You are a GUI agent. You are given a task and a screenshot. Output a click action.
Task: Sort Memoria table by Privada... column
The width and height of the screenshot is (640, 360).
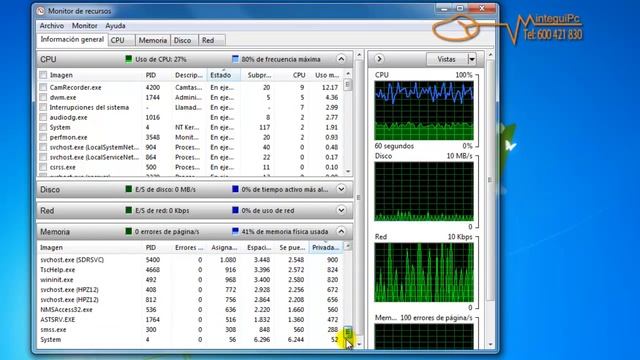click(326, 247)
